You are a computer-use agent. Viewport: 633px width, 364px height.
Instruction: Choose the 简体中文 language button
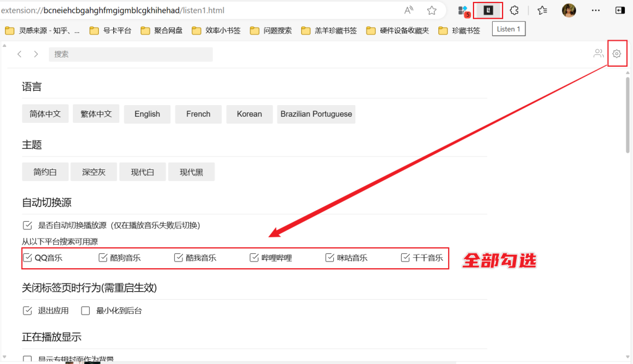coord(45,114)
